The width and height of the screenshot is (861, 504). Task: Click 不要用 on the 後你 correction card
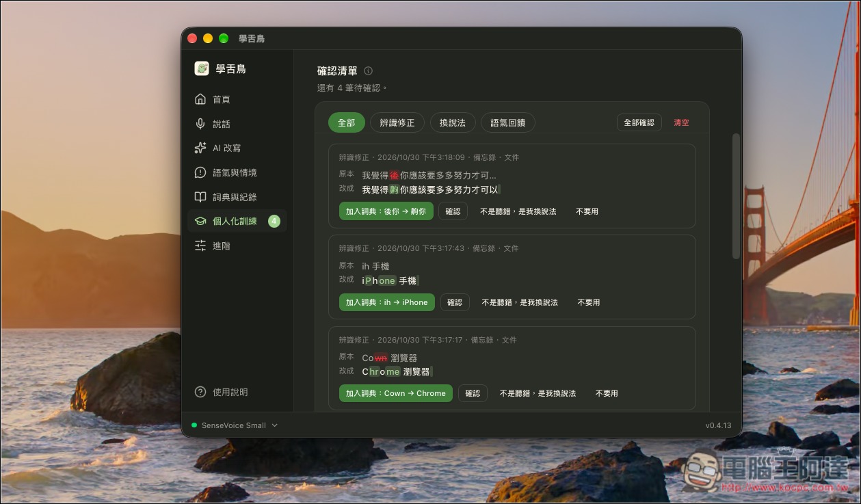tap(587, 211)
